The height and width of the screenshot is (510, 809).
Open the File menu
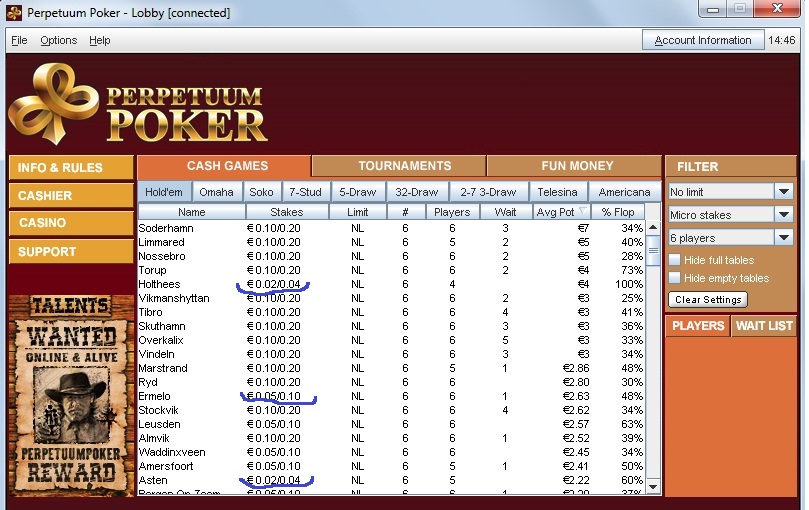click(x=19, y=40)
